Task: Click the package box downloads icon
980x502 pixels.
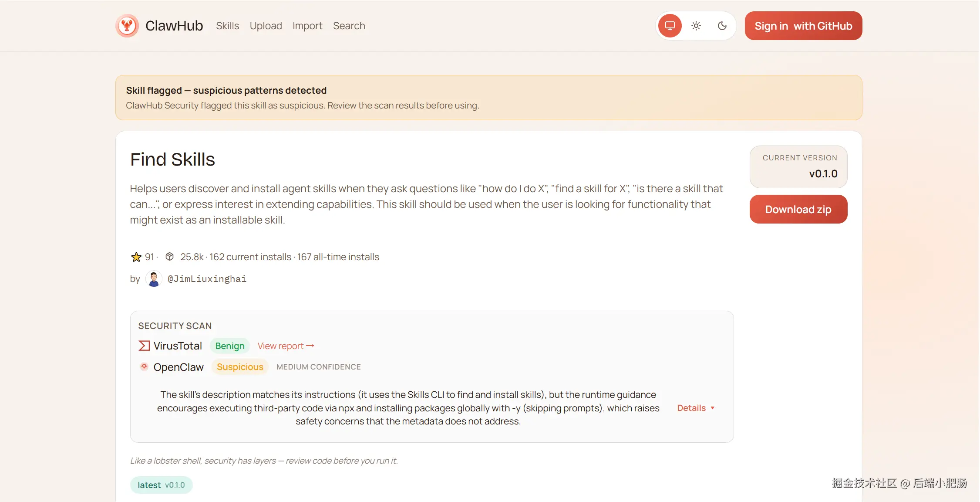Action: [170, 257]
